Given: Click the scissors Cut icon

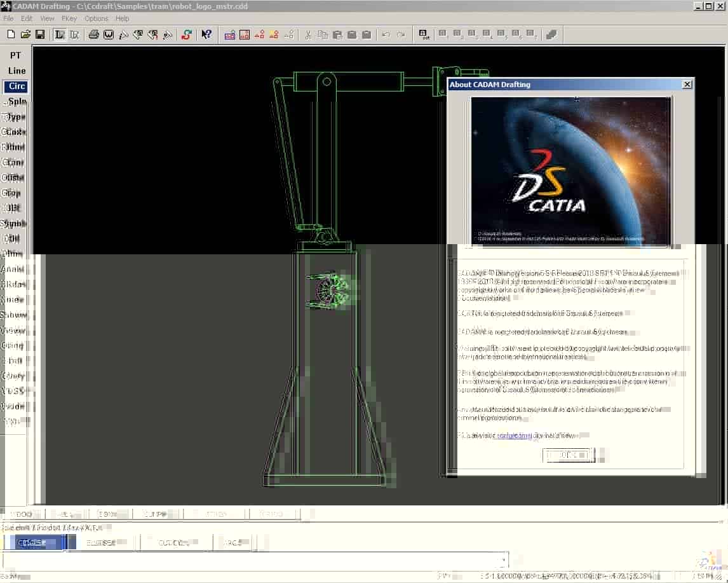Looking at the screenshot, I should click(308, 34).
